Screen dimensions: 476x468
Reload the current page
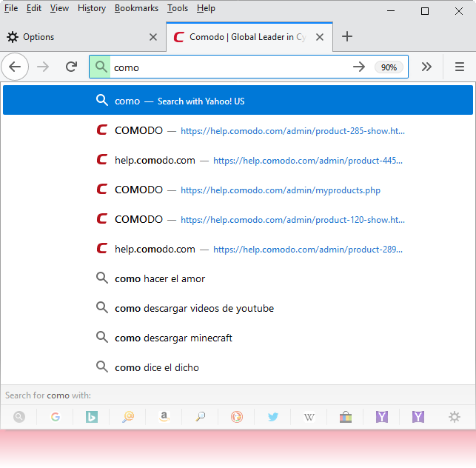(x=72, y=67)
